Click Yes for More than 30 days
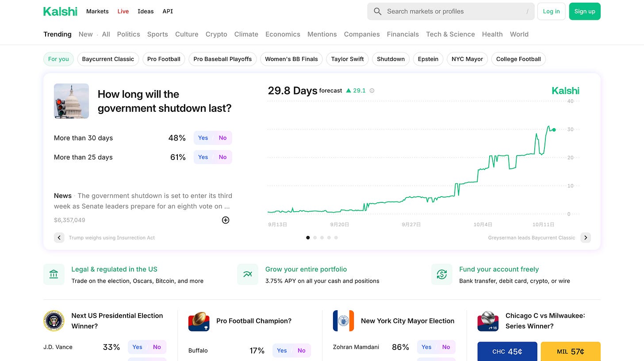The width and height of the screenshot is (644, 361). pos(203,138)
